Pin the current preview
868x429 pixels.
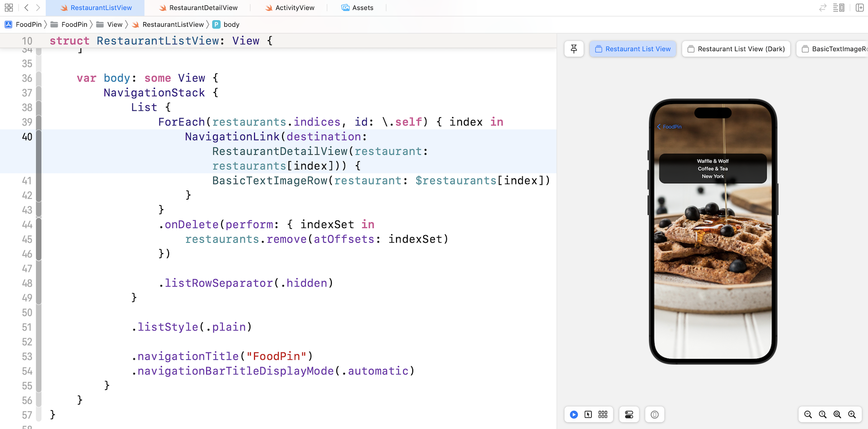(574, 49)
